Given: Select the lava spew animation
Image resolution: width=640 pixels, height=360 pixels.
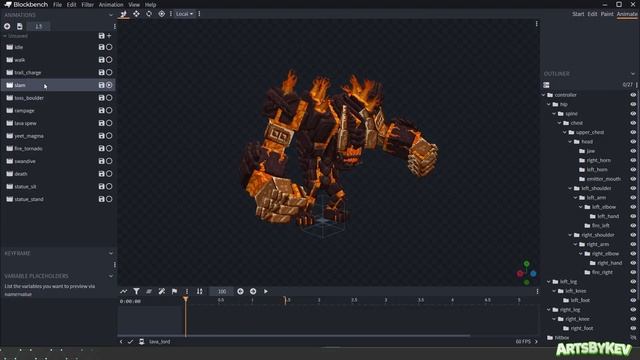Looking at the screenshot, I should [58, 123].
